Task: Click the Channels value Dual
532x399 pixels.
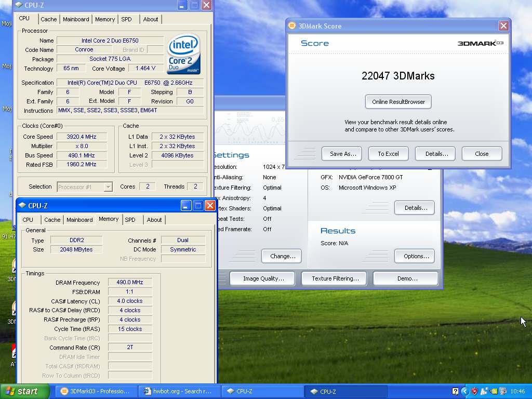Action: (183, 240)
